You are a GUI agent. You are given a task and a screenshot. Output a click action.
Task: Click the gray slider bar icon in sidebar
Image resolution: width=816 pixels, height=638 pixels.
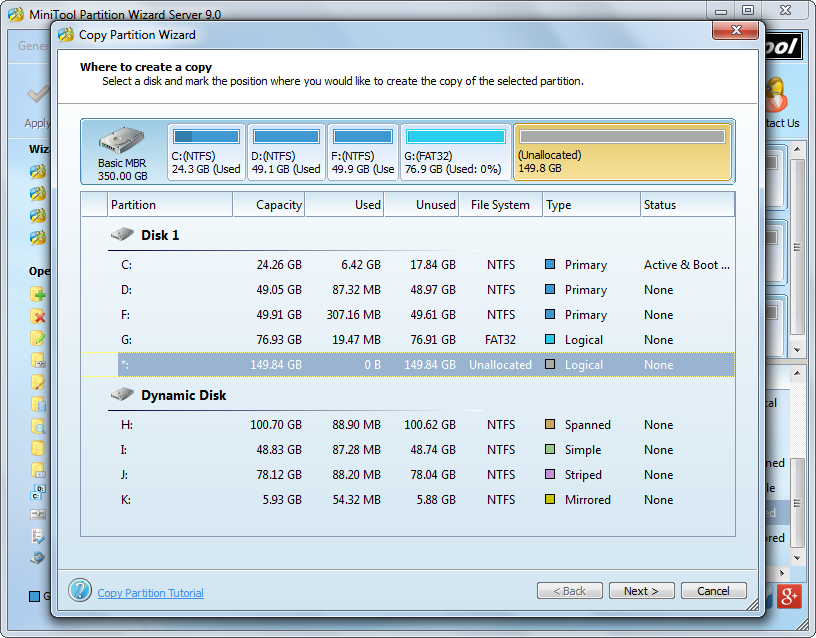click(38, 514)
